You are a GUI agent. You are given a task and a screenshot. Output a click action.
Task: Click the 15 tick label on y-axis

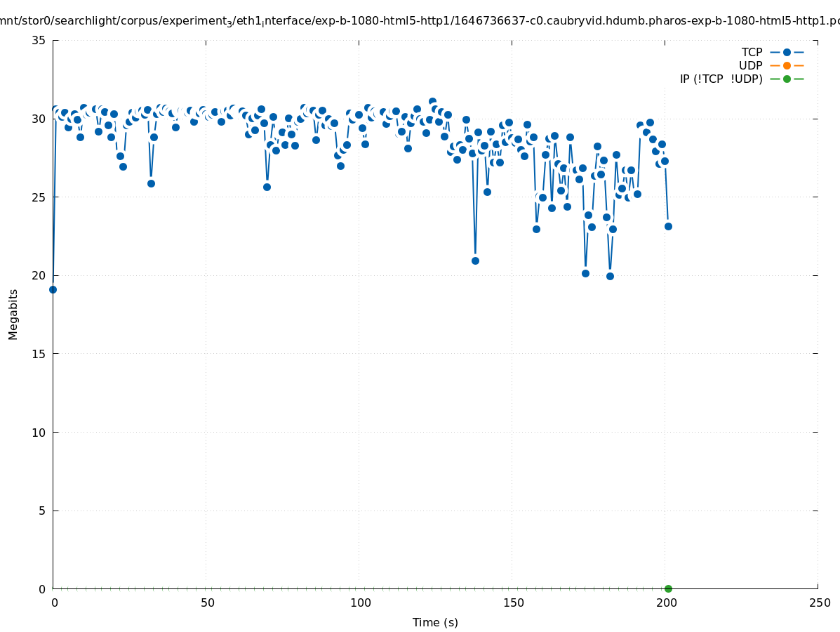[x=39, y=354]
